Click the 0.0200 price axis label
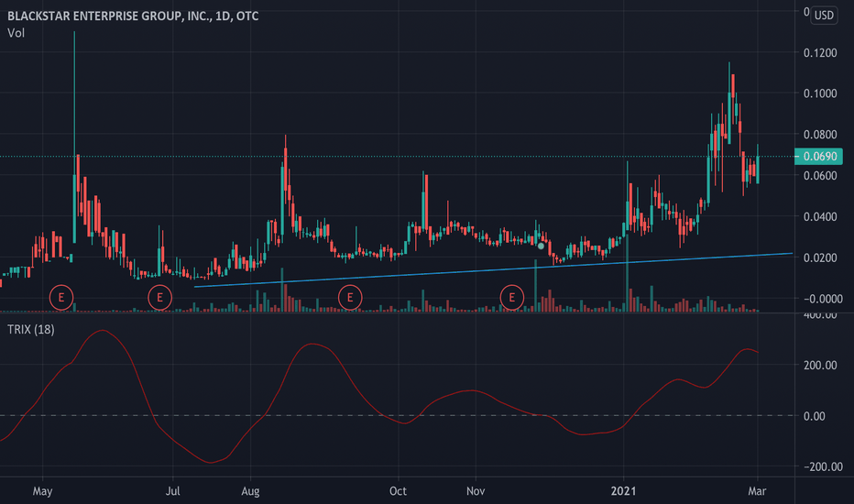854x504 pixels. [820, 257]
